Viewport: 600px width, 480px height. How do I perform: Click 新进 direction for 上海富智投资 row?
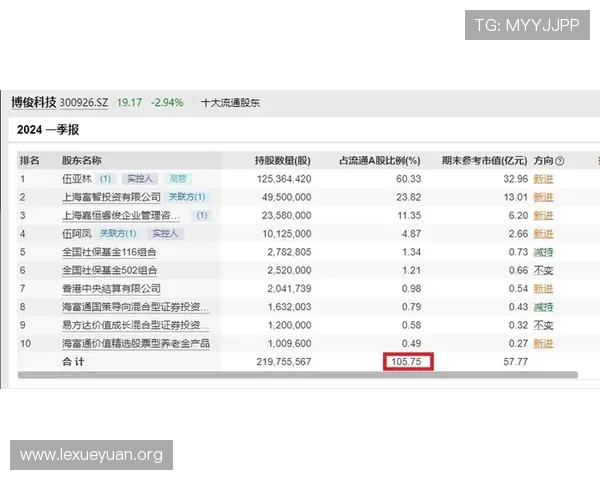[543, 197]
